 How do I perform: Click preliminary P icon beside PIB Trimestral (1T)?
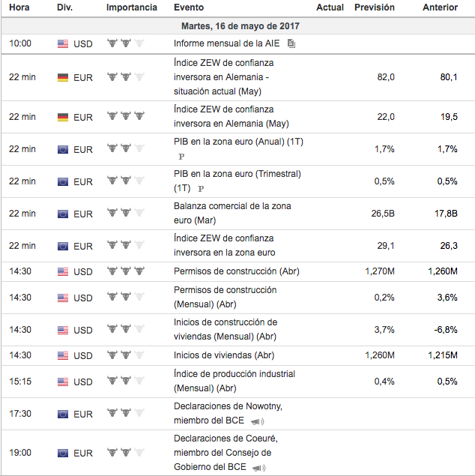pos(201,188)
